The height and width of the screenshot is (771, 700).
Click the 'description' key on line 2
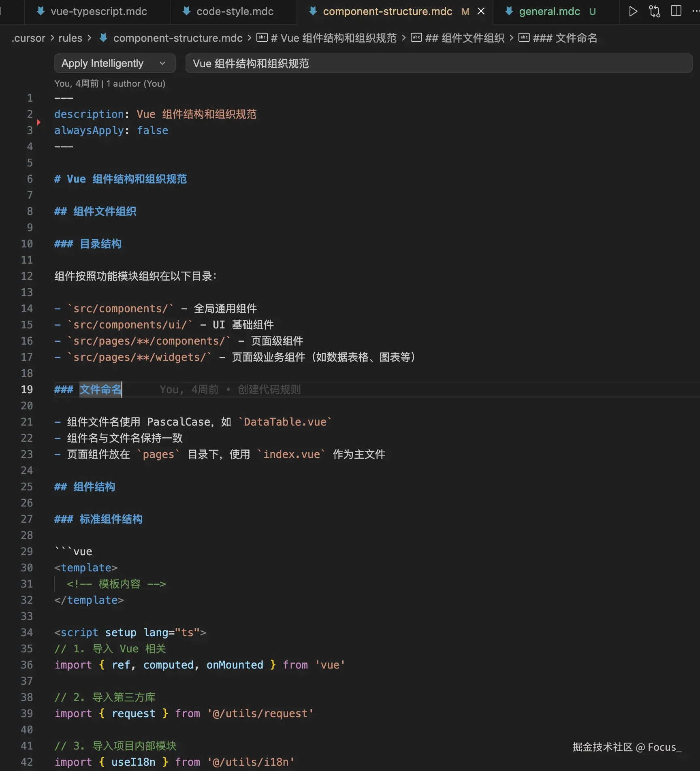tap(89, 114)
